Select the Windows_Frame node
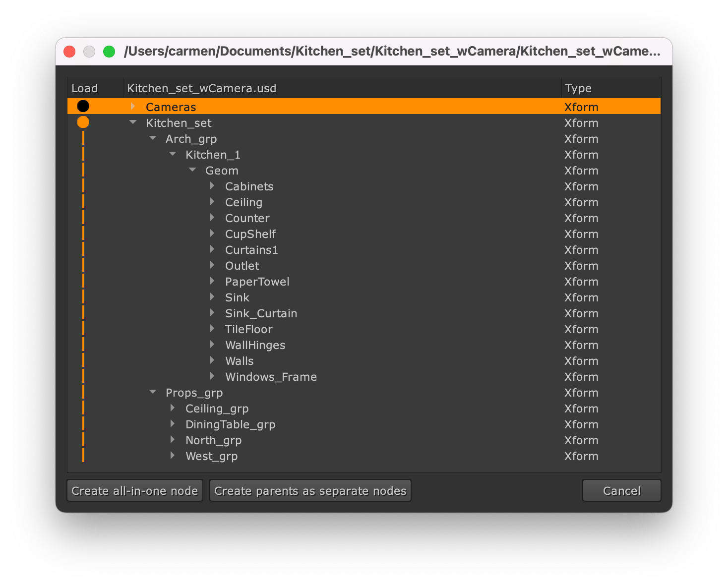This screenshot has height=586, width=728. (271, 376)
